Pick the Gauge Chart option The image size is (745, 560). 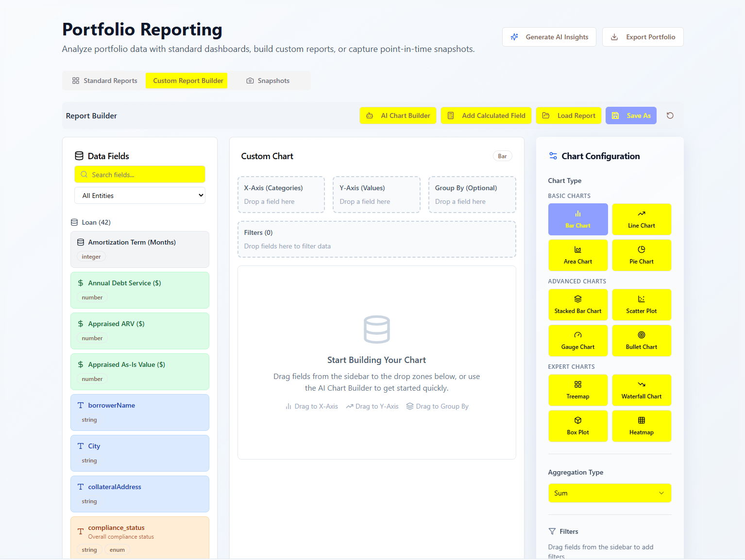(577, 341)
